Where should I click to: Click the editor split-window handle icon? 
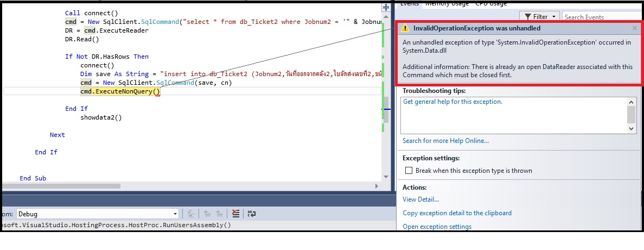coord(386,8)
